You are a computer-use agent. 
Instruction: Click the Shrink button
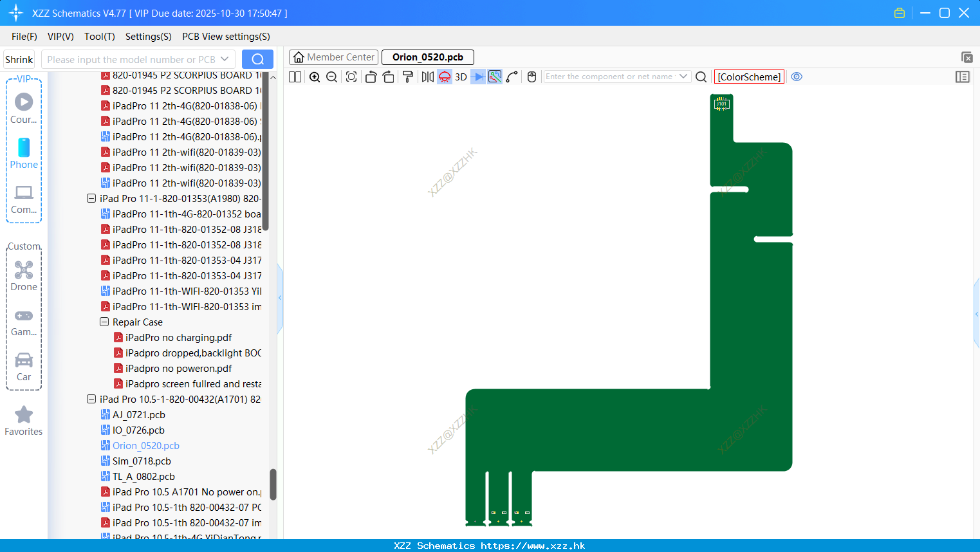tap(19, 59)
